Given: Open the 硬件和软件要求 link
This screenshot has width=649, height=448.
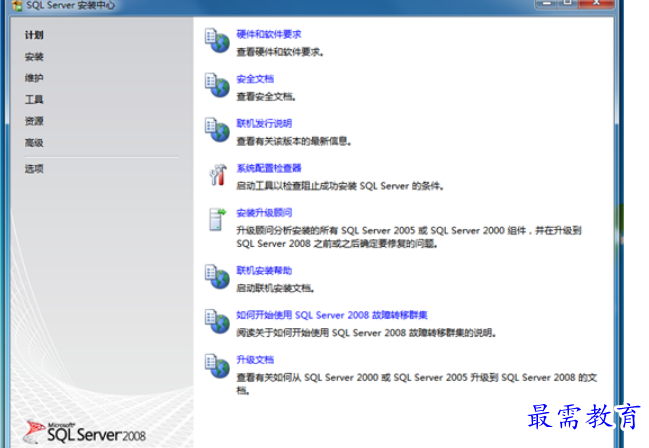Looking at the screenshot, I should pos(269,34).
